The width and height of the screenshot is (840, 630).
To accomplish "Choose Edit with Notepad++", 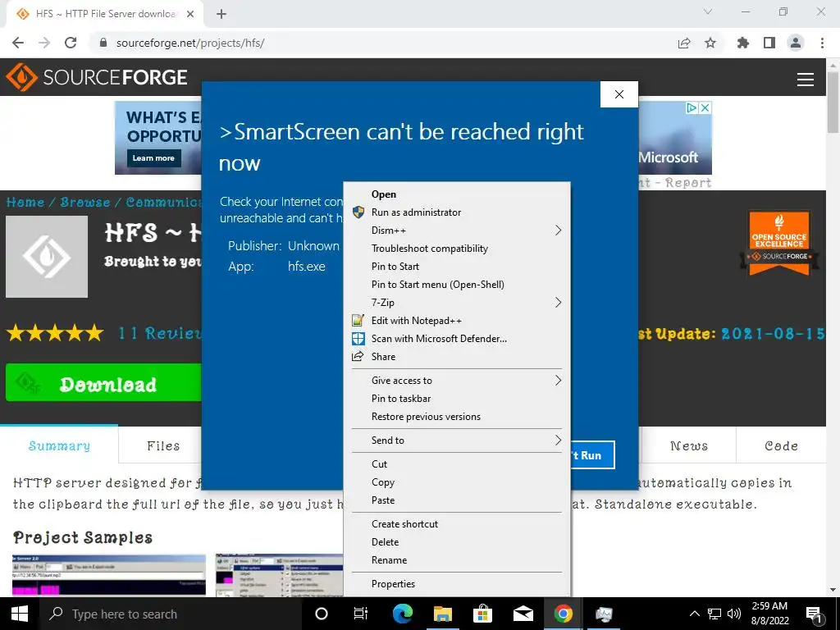I will pos(457,321).
